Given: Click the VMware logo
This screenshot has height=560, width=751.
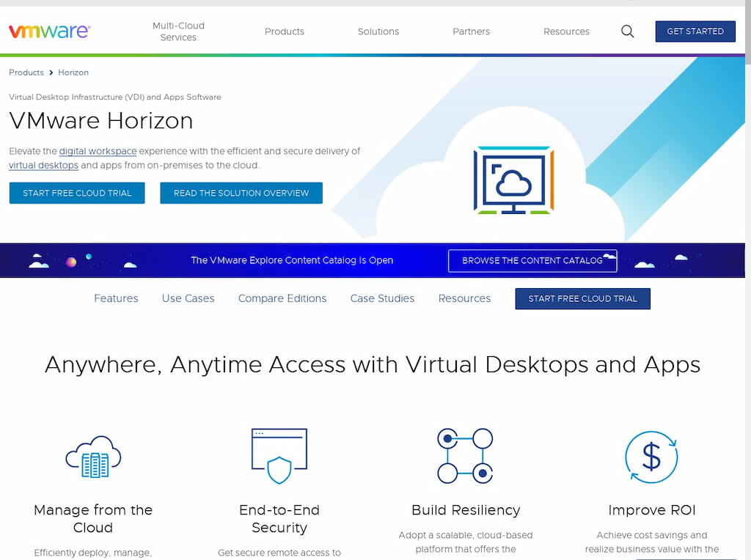Looking at the screenshot, I should [x=48, y=31].
